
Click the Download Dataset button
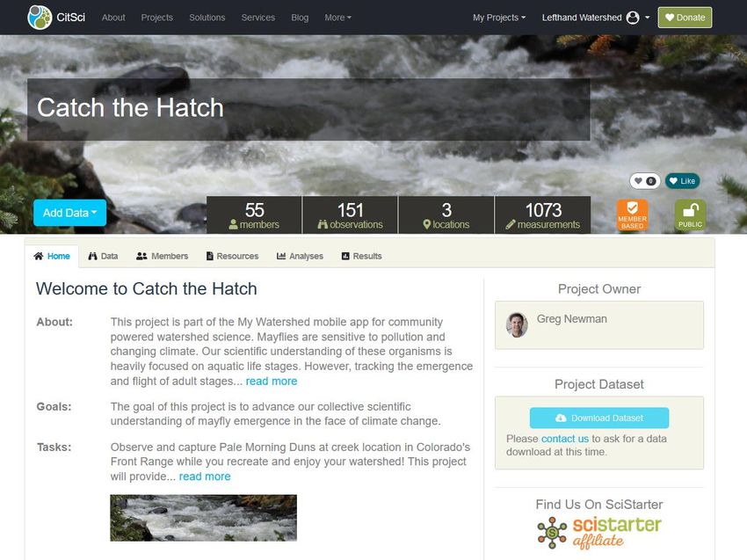tap(598, 418)
